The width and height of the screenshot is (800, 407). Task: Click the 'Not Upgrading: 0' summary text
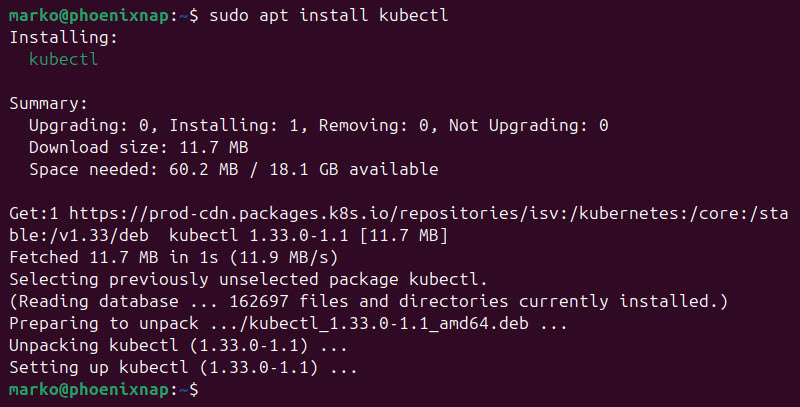click(529, 126)
